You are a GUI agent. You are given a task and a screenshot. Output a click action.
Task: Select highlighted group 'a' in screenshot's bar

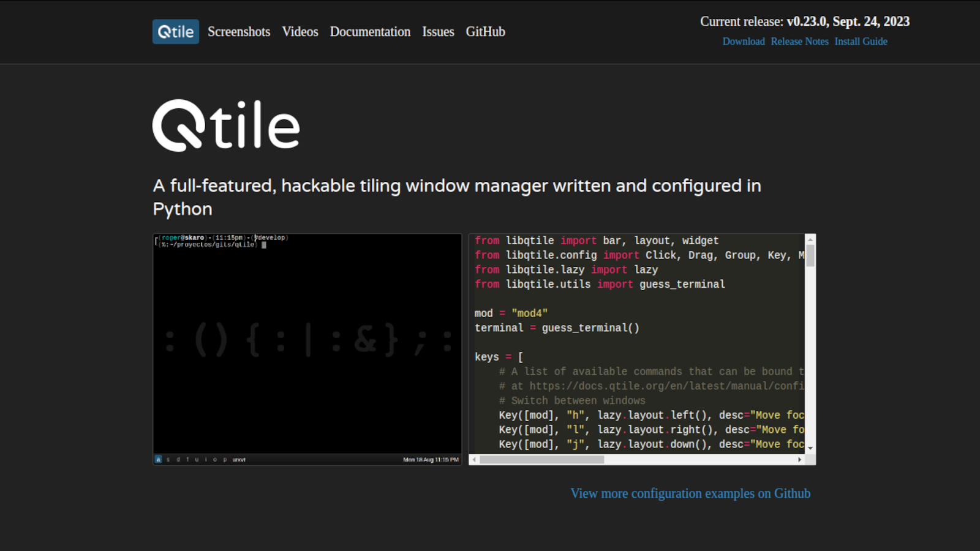(x=158, y=459)
